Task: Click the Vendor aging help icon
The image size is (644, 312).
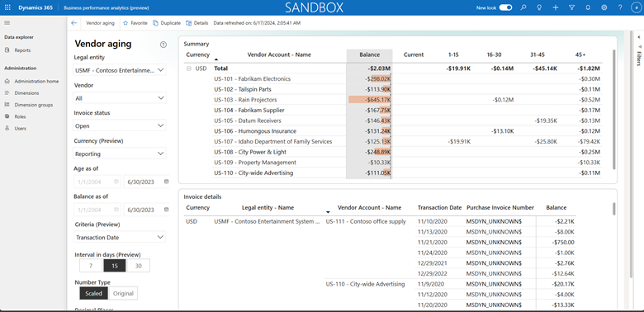Action: point(163,45)
